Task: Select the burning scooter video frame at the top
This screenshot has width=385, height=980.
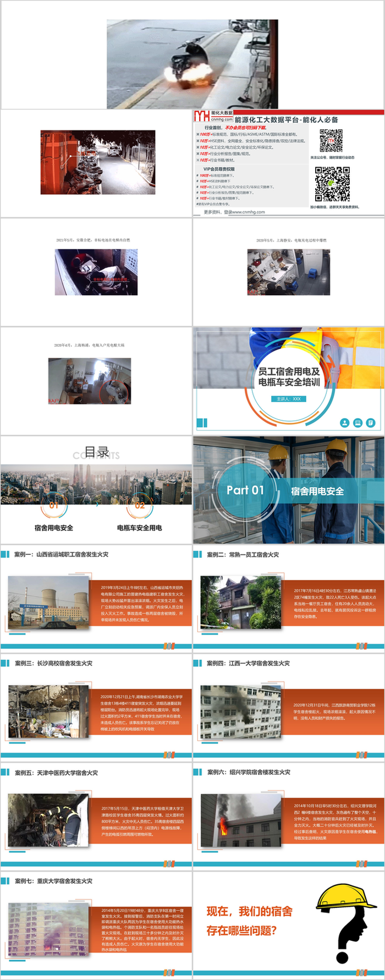Action: [193, 64]
